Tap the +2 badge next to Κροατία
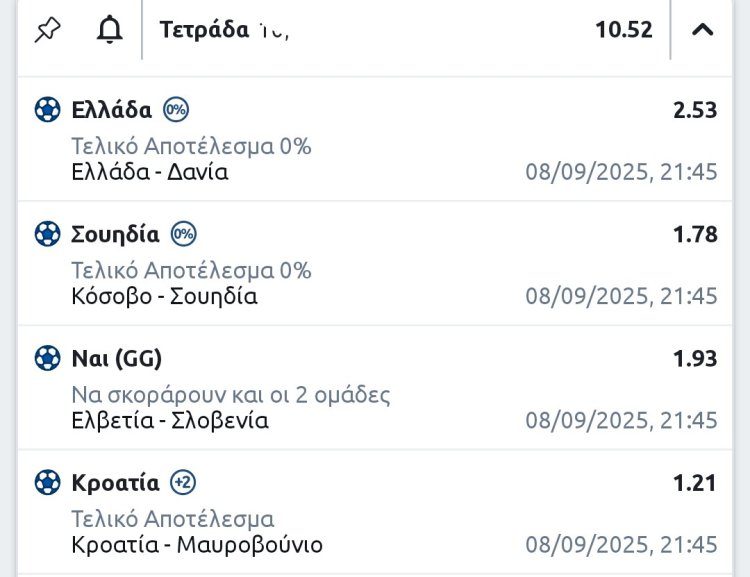The image size is (750, 577). pyautogui.click(x=183, y=483)
